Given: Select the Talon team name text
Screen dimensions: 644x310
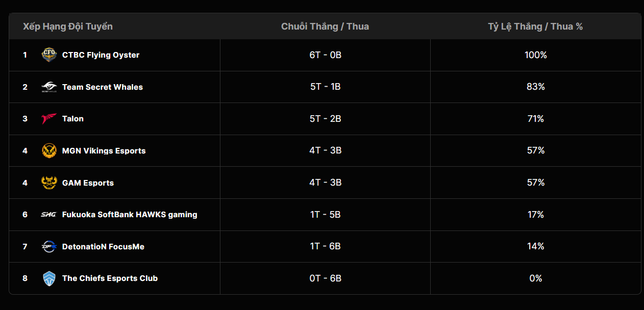Looking at the screenshot, I should [x=72, y=118].
